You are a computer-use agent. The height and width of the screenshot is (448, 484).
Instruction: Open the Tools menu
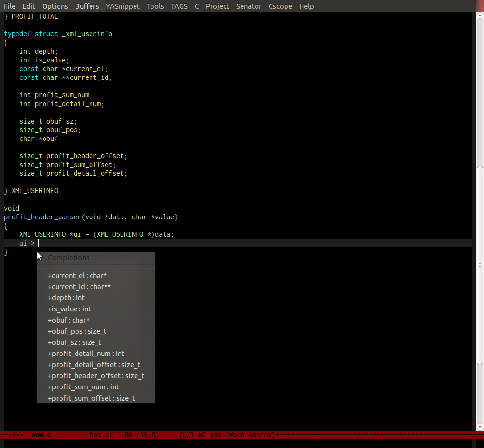point(155,6)
